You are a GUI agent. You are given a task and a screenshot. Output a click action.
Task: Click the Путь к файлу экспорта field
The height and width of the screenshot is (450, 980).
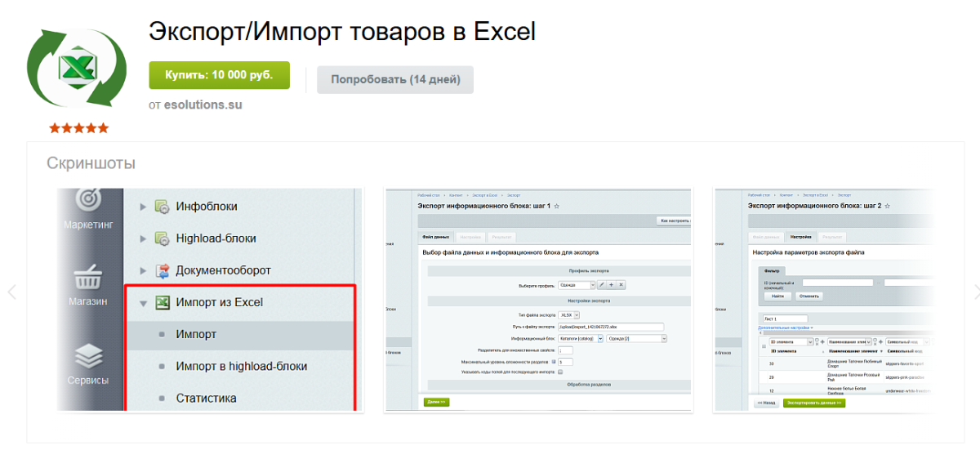coord(611,327)
